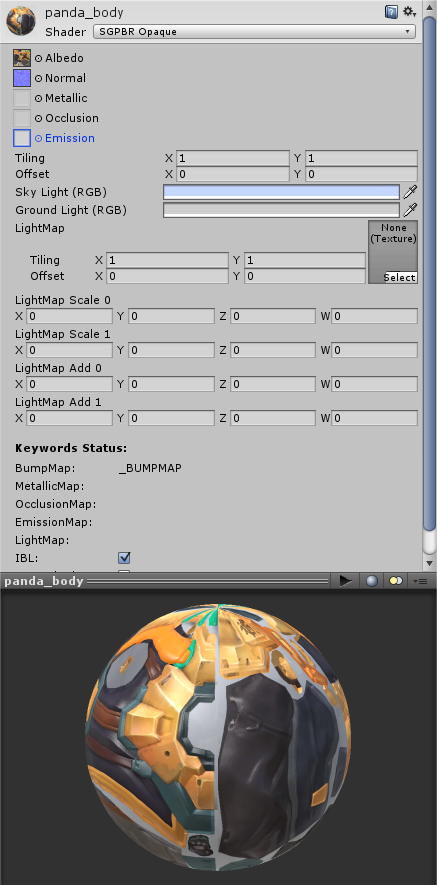This screenshot has width=437, height=885.
Task: Open the Sky Light color swatch
Action: [281, 192]
